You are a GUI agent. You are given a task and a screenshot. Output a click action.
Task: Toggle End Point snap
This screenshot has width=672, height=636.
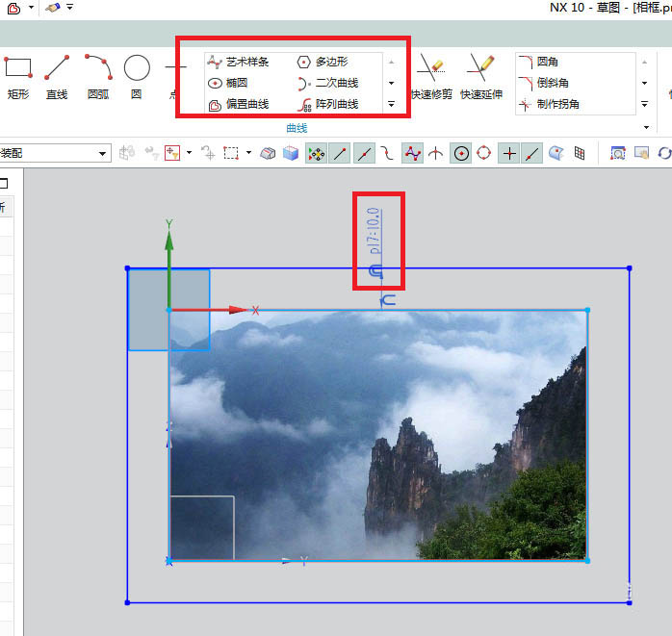(340, 153)
